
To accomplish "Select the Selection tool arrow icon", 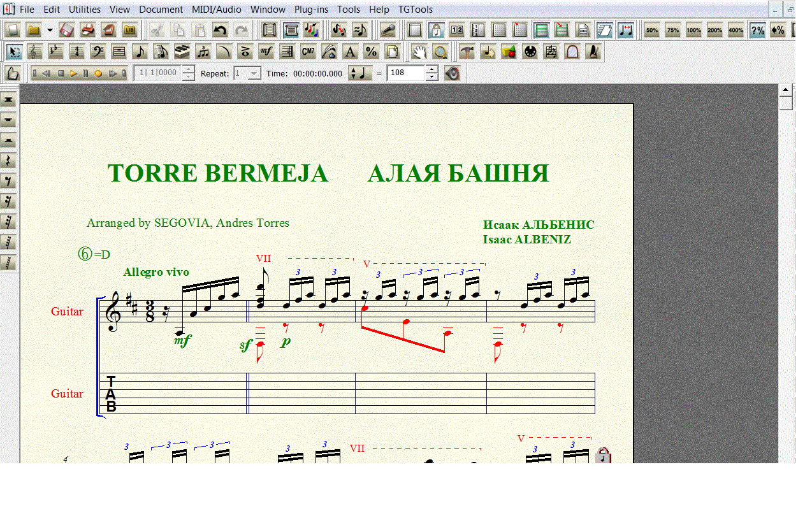I will (x=15, y=52).
